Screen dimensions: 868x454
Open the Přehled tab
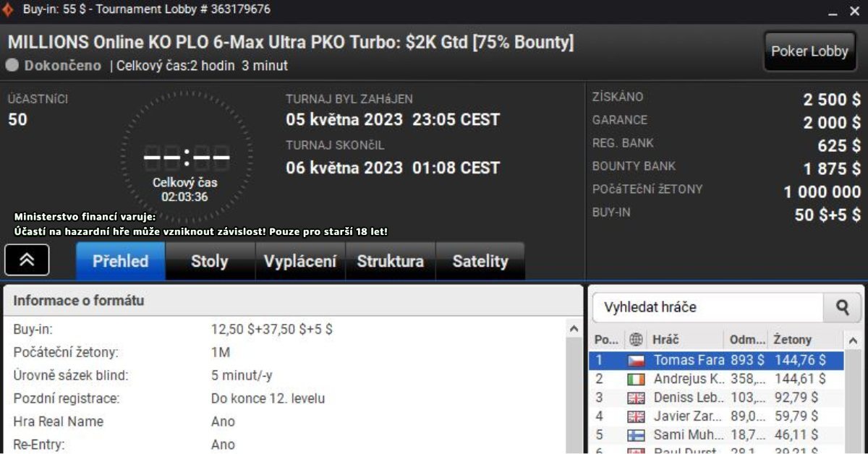pyautogui.click(x=121, y=261)
